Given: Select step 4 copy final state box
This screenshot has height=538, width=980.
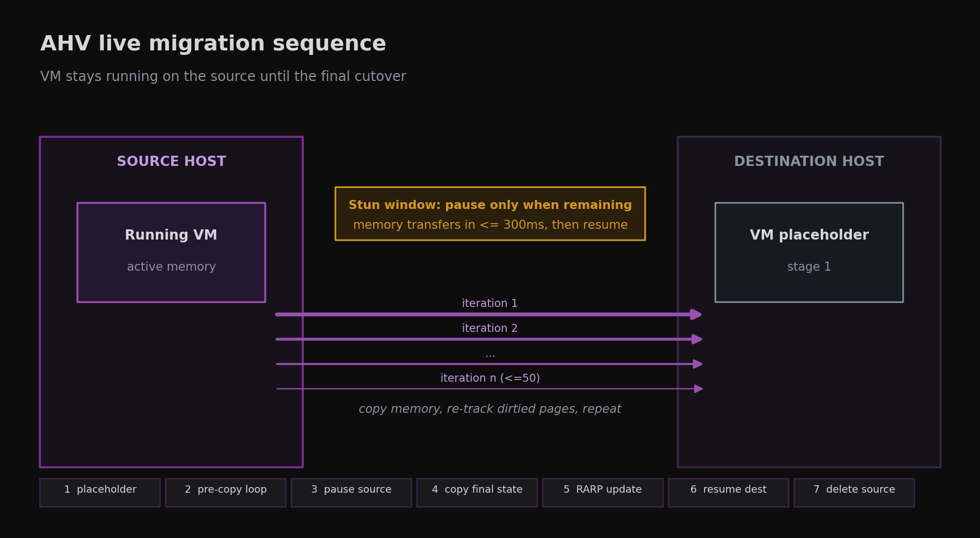Looking at the screenshot, I should pos(477,493).
